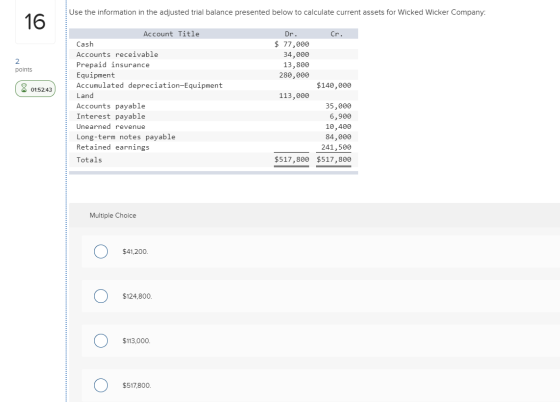Viewport: 560px width, 402px height.
Task: Click the Cash amount $ 77,000
Action: (x=291, y=44)
